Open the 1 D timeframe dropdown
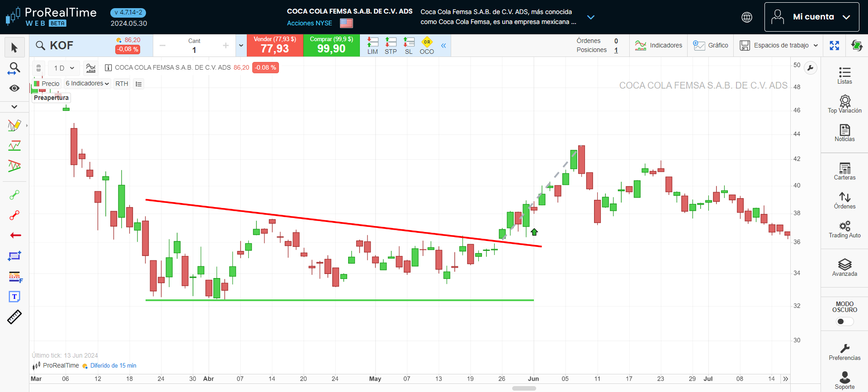Viewport: 868px width, 392px height. pyautogui.click(x=64, y=68)
